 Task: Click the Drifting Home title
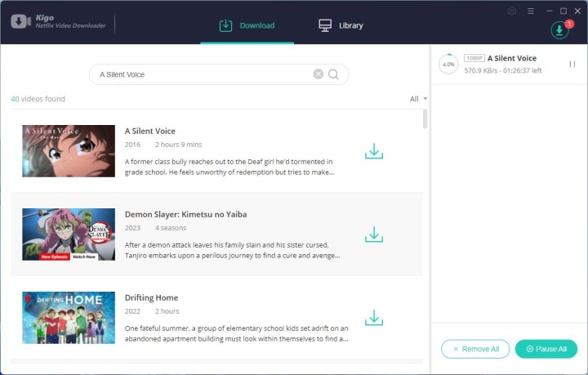pos(152,297)
